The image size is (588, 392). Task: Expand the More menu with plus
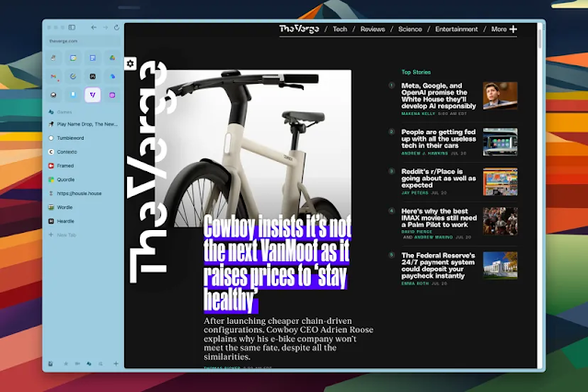click(x=504, y=29)
